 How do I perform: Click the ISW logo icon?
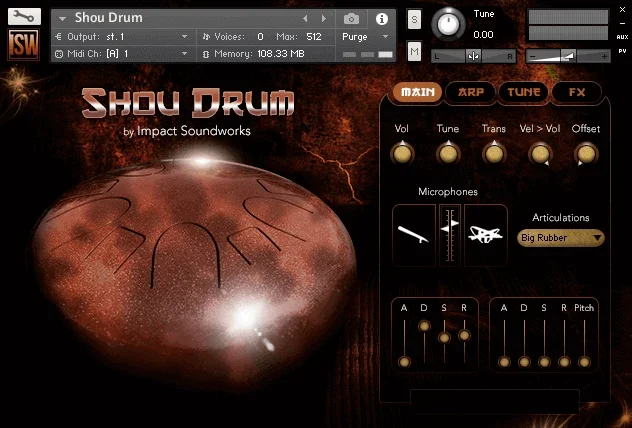click(x=23, y=45)
